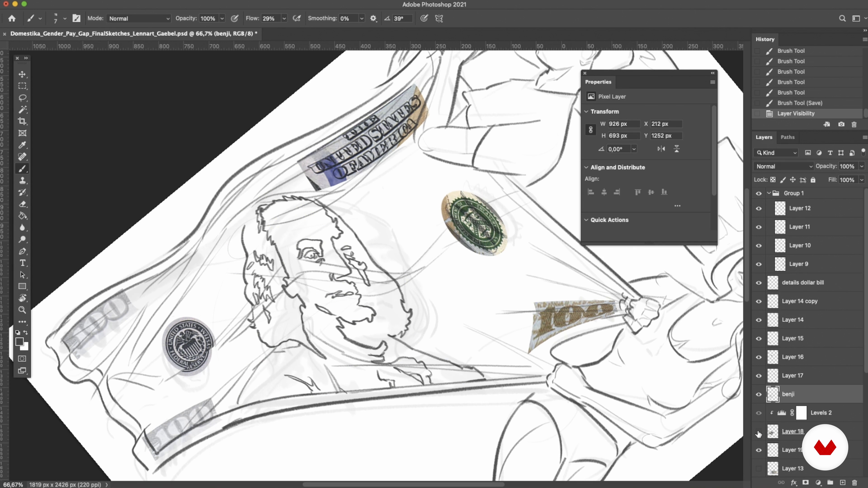The width and height of the screenshot is (868, 488).
Task: Open the brush Mode dropdown
Action: point(139,19)
